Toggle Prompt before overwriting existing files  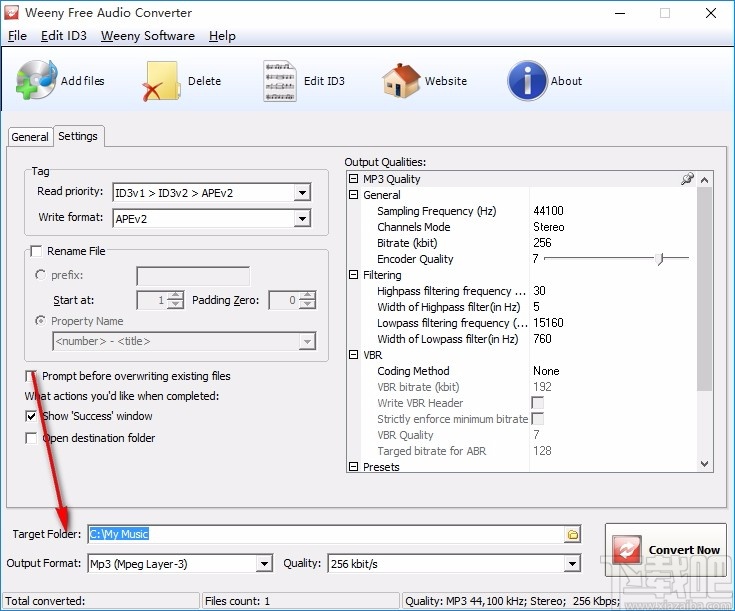pos(31,376)
